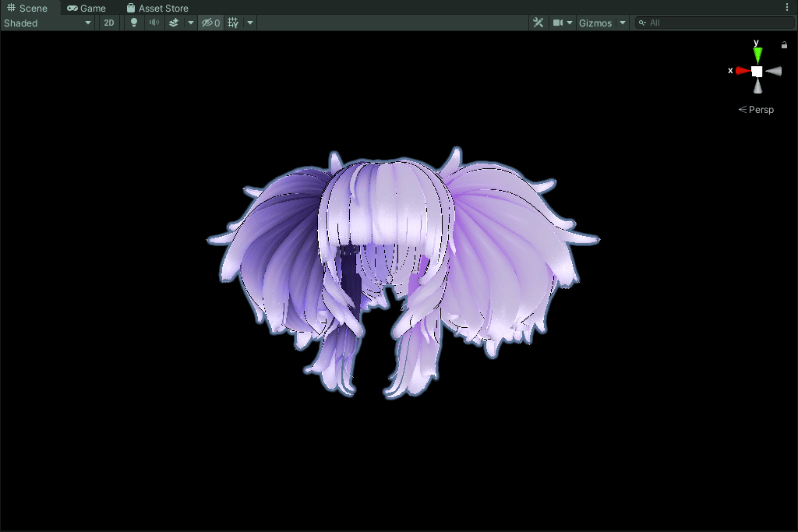
Task: Toggle 2D view mode button
Action: point(109,23)
